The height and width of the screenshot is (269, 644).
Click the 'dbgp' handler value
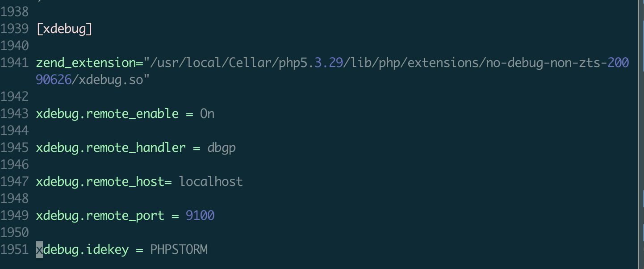222,148
